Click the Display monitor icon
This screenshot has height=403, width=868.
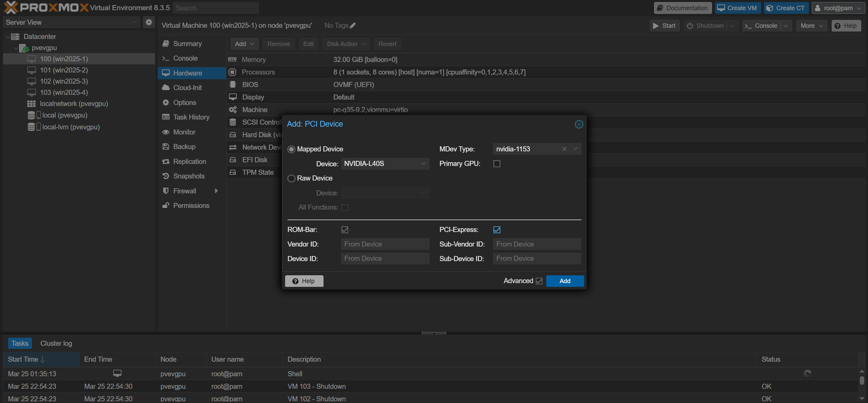(x=233, y=97)
